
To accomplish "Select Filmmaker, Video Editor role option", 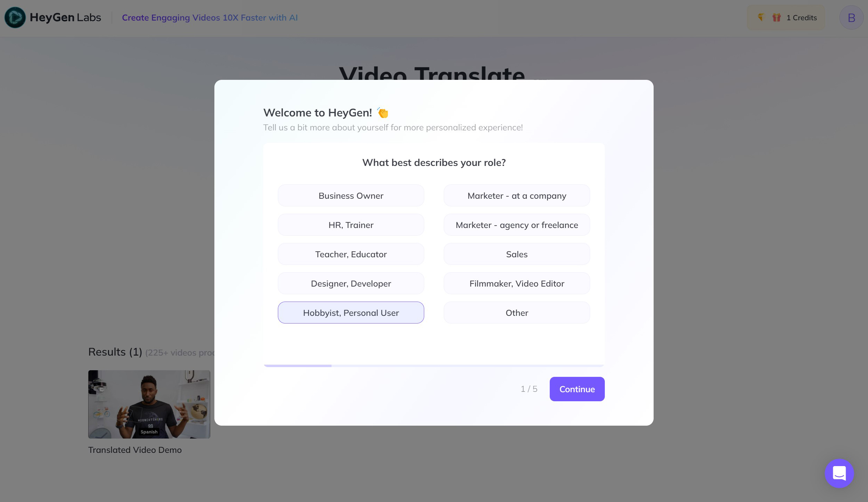I will 517,283.
